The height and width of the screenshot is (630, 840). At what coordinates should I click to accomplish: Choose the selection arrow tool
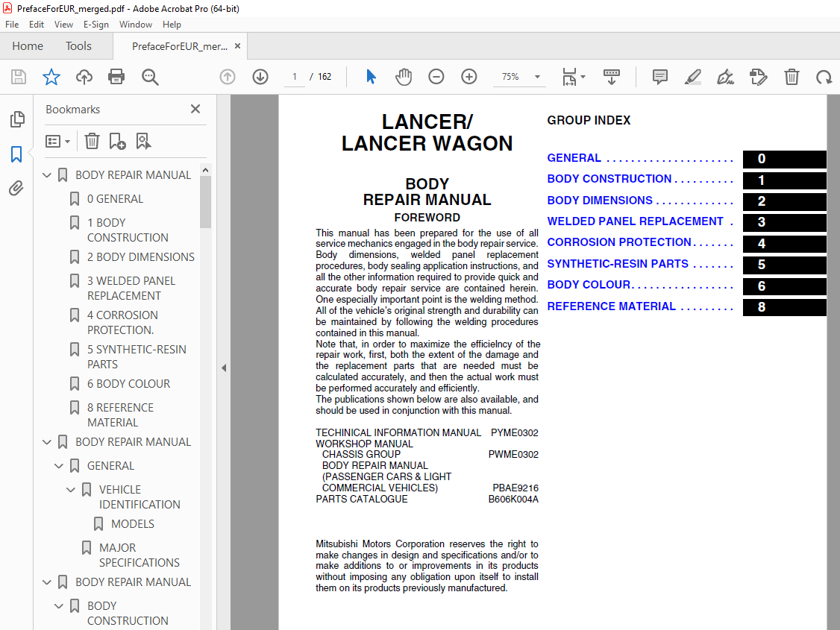(371, 77)
